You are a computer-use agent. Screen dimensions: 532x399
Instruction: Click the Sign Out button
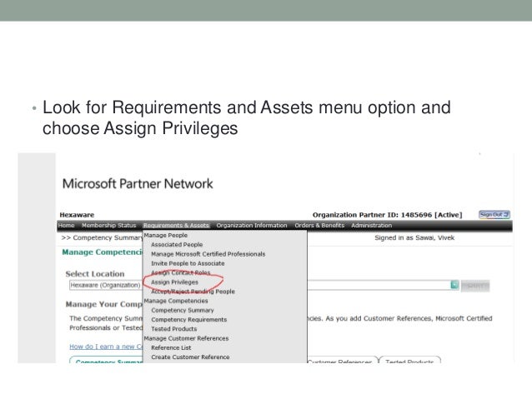(494, 215)
